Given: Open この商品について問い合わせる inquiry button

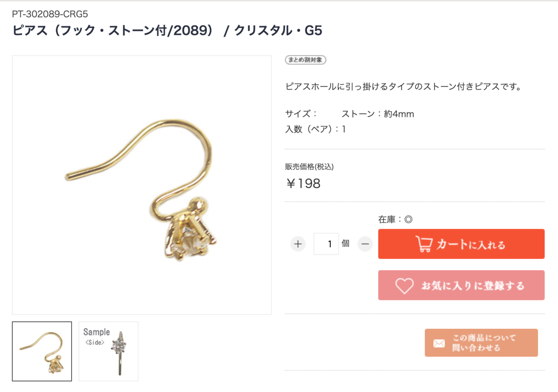Looking at the screenshot, I should tap(481, 343).
